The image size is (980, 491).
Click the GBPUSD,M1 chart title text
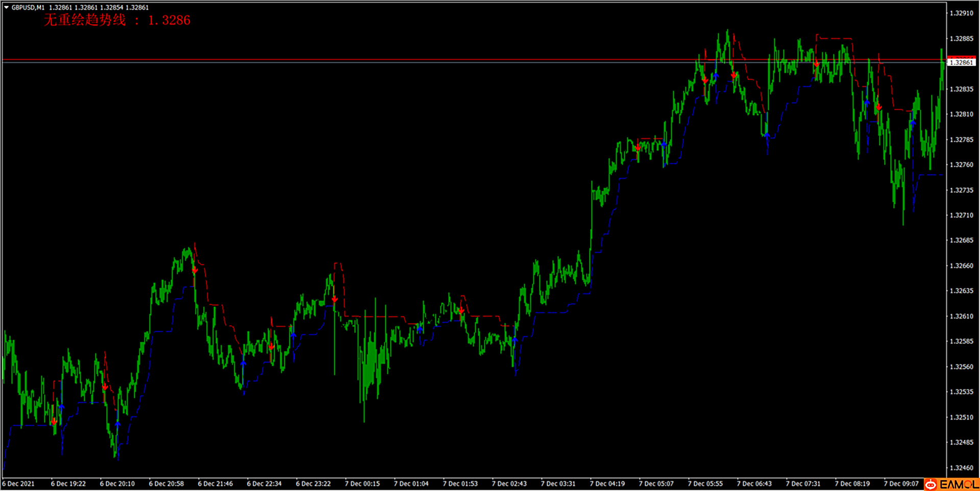click(28, 8)
